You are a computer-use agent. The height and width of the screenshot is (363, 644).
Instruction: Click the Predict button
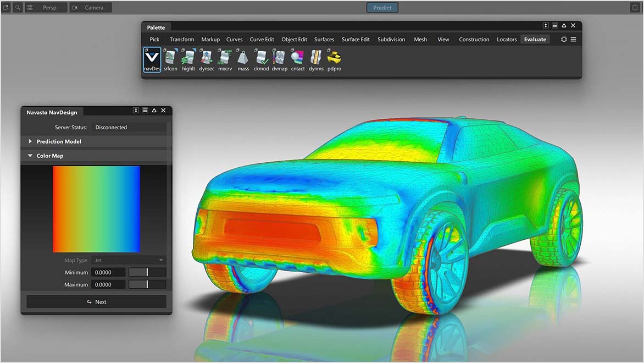pos(382,7)
